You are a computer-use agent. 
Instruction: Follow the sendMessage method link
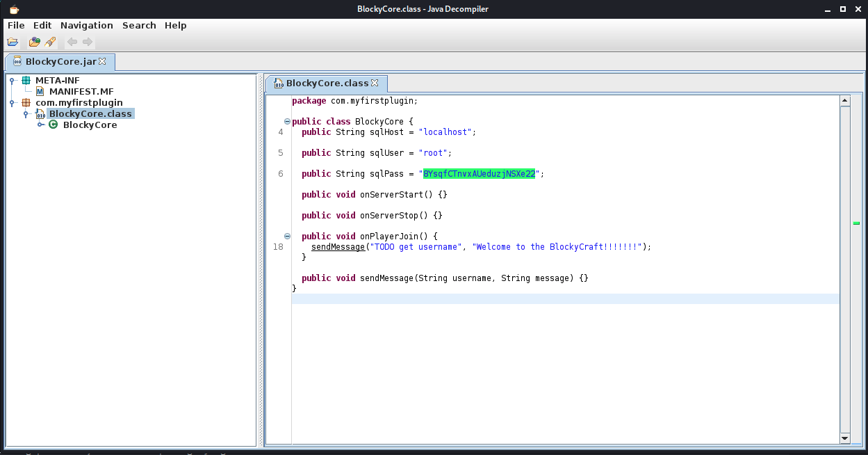click(x=337, y=247)
